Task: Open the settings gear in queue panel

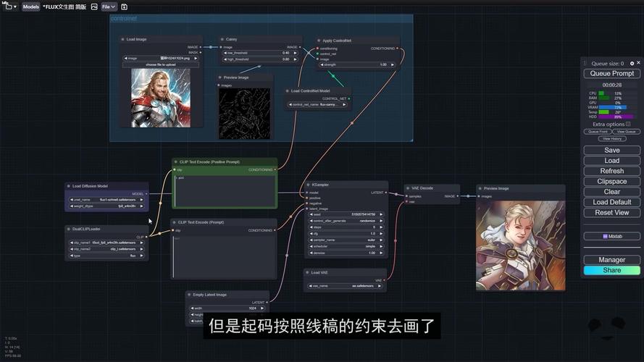Action: point(632,63)
